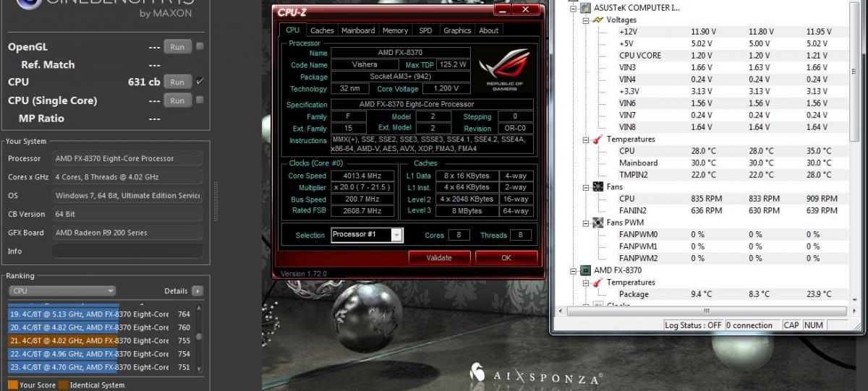Click the Republic of Gamers logo in CPU-Z
Screen dimensions: 868x391
(504, 70)
